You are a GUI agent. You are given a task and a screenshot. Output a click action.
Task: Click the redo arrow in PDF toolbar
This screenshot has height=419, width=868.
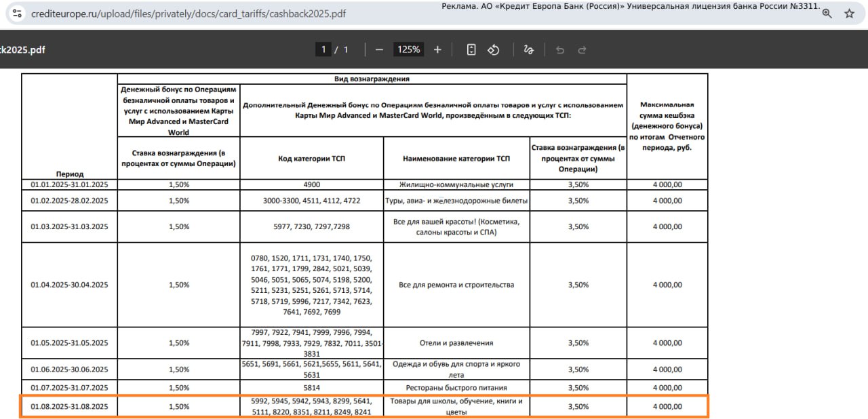click(582, 49)
